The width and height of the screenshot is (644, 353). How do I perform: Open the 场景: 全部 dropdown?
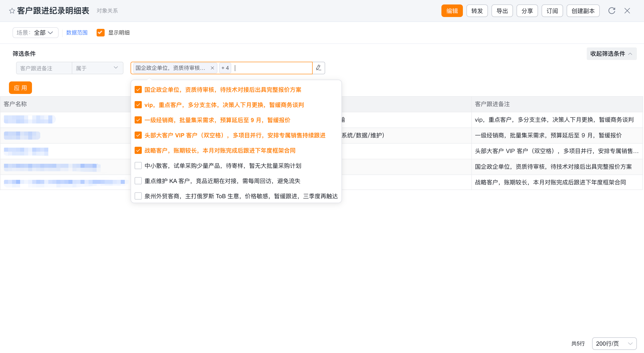[36, 32]
